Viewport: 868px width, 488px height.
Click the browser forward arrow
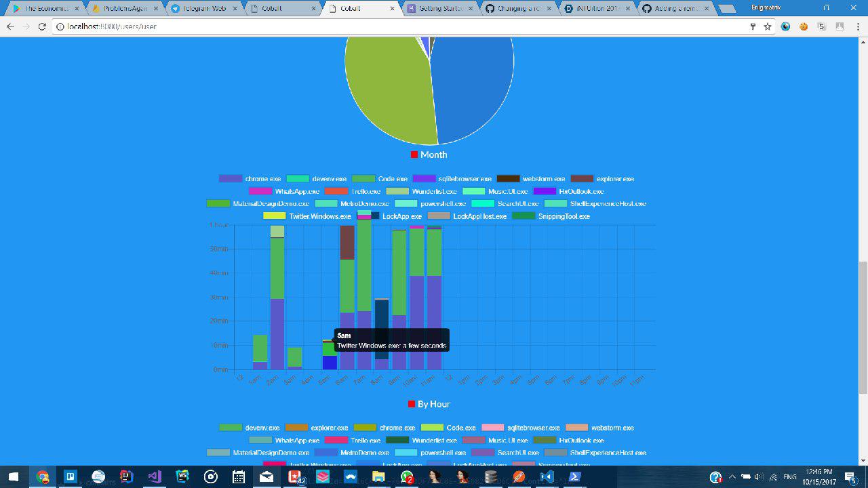(x=26, y=26)
